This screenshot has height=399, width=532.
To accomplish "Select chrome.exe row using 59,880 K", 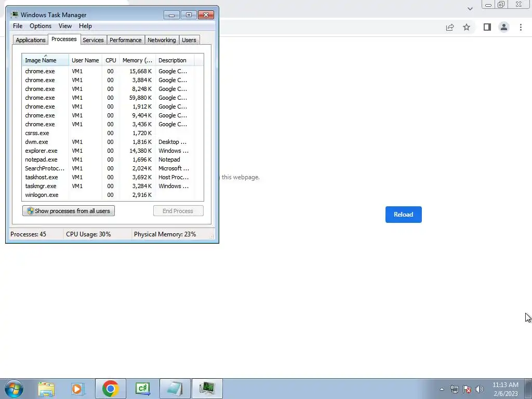I will 113,98.
